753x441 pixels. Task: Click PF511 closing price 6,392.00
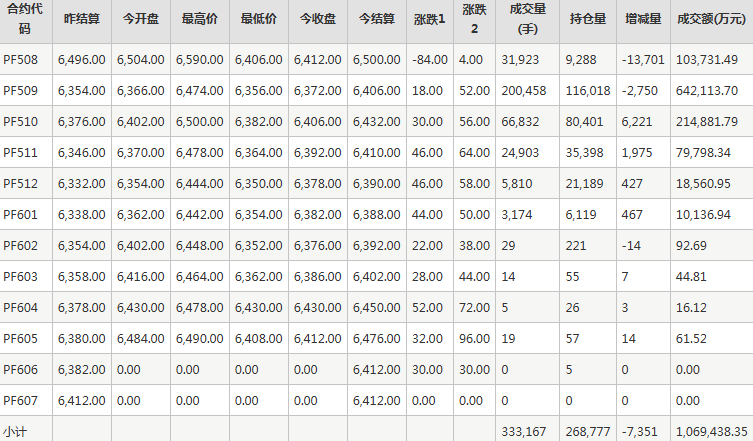coord(318,152)
